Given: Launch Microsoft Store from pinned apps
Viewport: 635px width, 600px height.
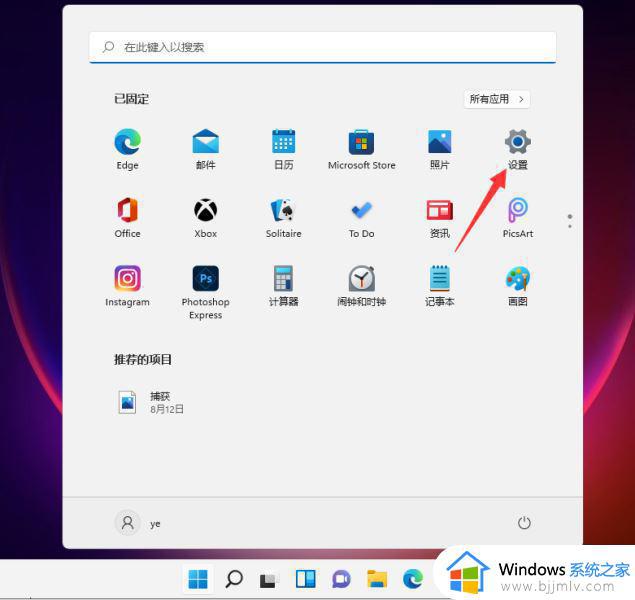Looking at the screenshot, I should 362,149.
